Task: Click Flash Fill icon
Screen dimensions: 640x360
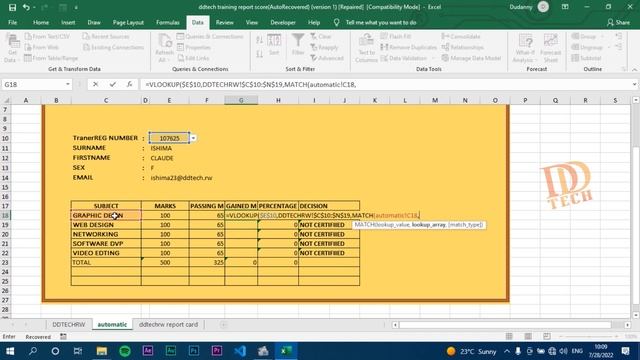Action: tap(396, 36)
